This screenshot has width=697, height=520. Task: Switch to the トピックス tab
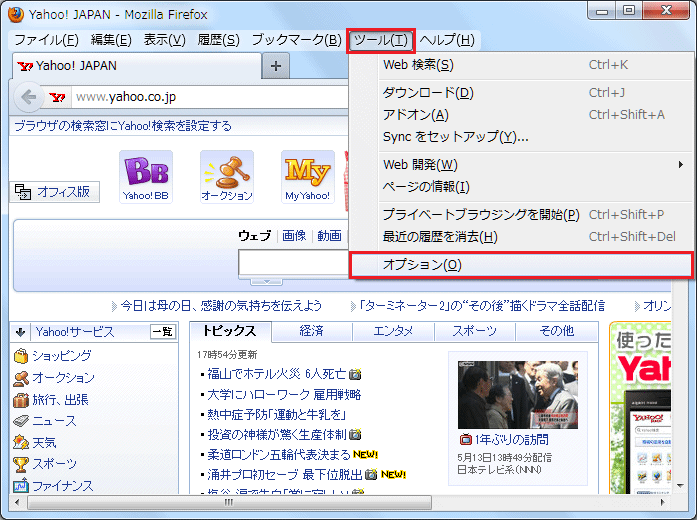click(230, 331)
